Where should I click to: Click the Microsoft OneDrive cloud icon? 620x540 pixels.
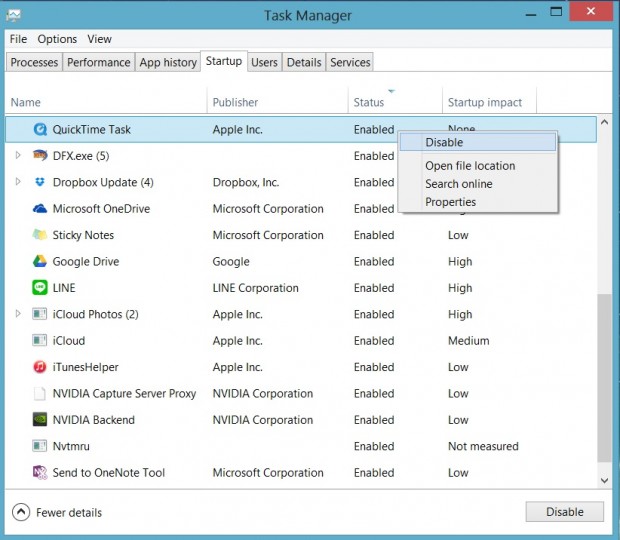(x=40, y=208)
